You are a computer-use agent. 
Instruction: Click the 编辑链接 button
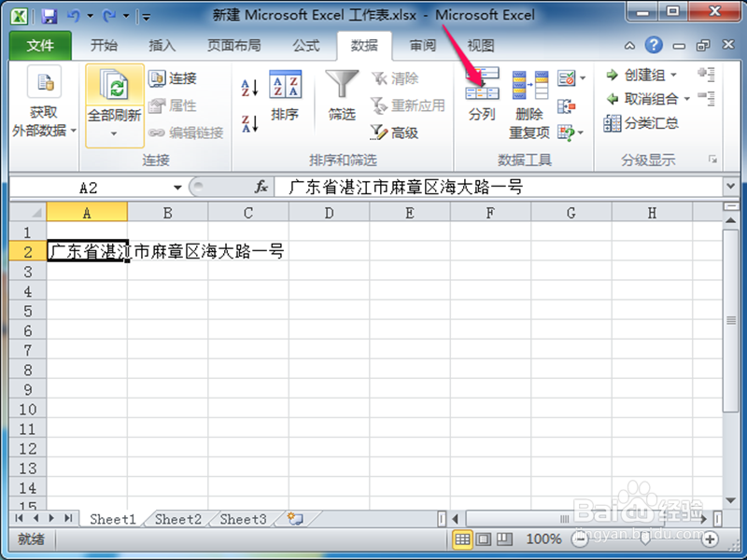[186, 133]
